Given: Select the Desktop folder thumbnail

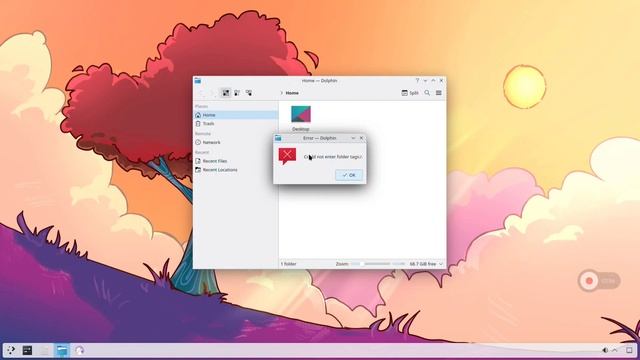Looking at the screenshot, I should pyautogui.click(x=301, y=114).
